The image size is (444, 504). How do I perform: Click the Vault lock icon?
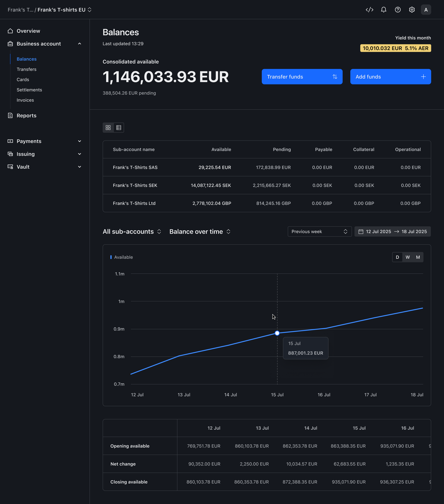pos(10,167)
